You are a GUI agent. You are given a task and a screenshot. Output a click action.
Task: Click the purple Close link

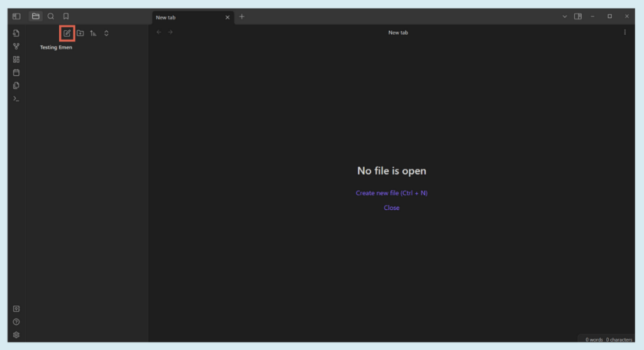pos(391,208)
